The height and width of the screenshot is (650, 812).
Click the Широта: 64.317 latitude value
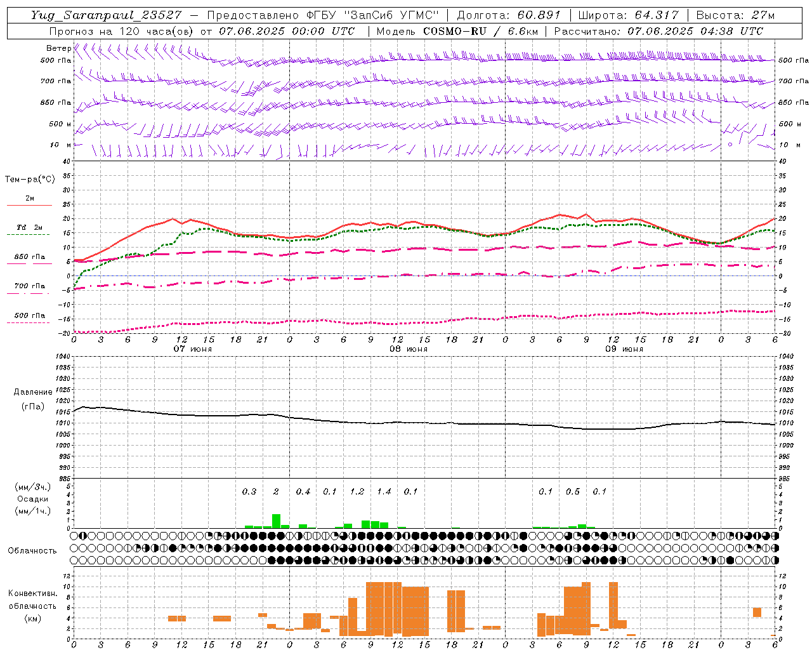coord(628,15)
